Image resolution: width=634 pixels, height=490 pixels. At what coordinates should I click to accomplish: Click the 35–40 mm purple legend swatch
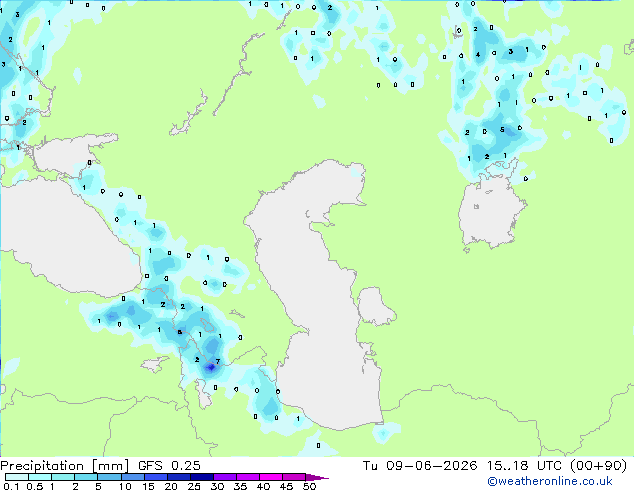248,477
